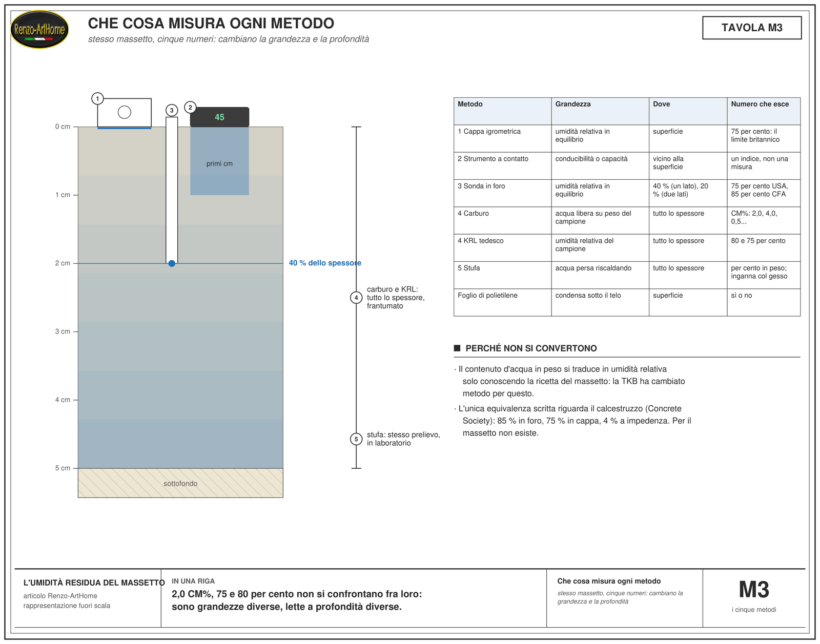Click the 'CHE COSA MISURA OGNI METODO' title
Viewport: 820px width, 644px height.
(211, 24)
